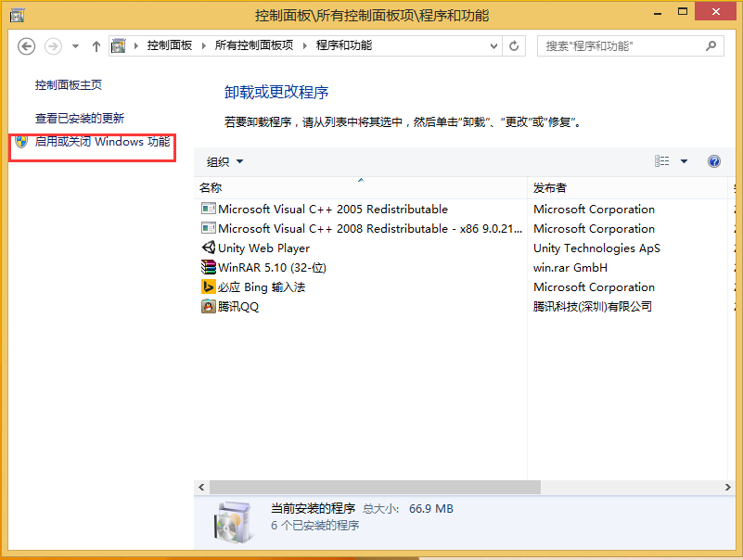743x560 pixels.
Task: Sort by 名称 column header
Action: click(361, 187)
